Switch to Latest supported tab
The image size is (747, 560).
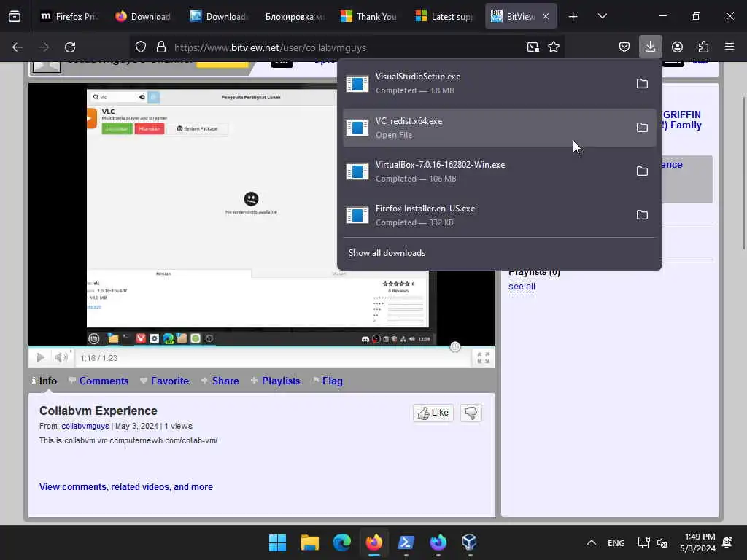tap(444, 17)
